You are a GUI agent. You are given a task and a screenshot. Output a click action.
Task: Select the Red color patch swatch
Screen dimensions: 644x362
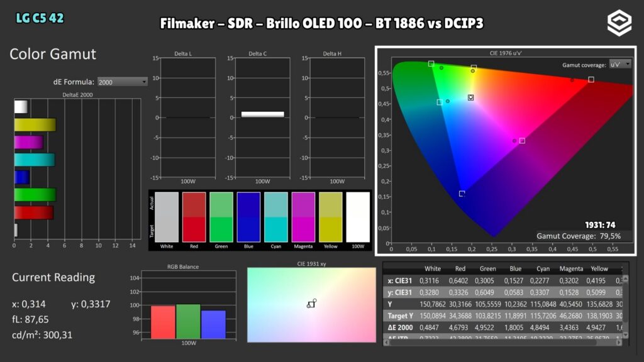coord(194,217)
